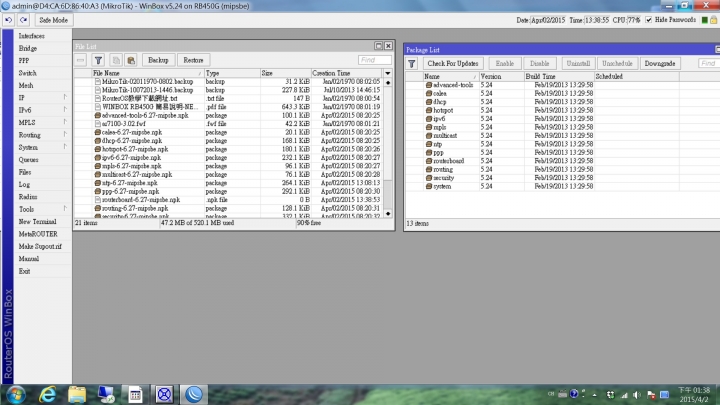Expand the IPv6 submenu
The image size is (720, 405).
click(42, 110)
